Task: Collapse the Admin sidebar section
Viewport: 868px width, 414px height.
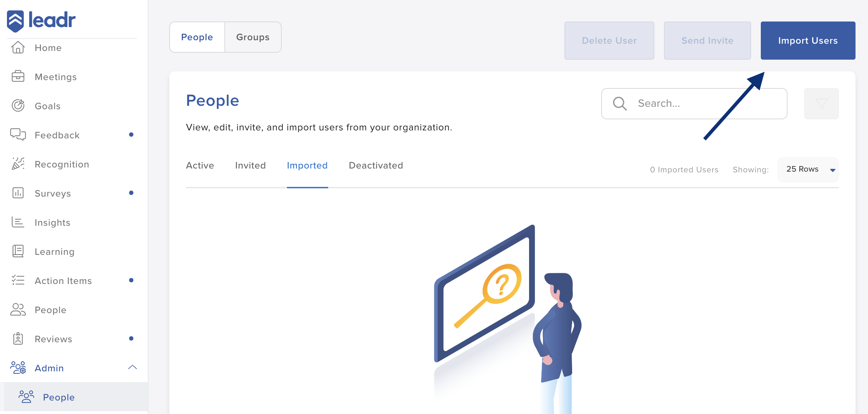Action: coord(133,368)
